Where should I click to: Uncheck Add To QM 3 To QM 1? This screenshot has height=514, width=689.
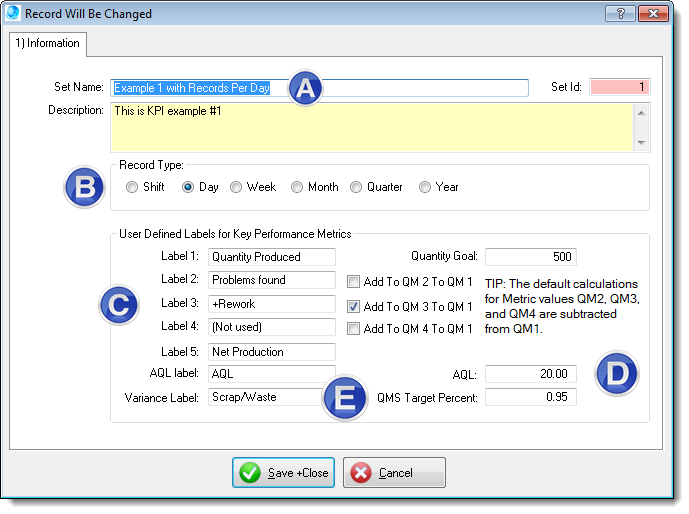coord(353,306)
